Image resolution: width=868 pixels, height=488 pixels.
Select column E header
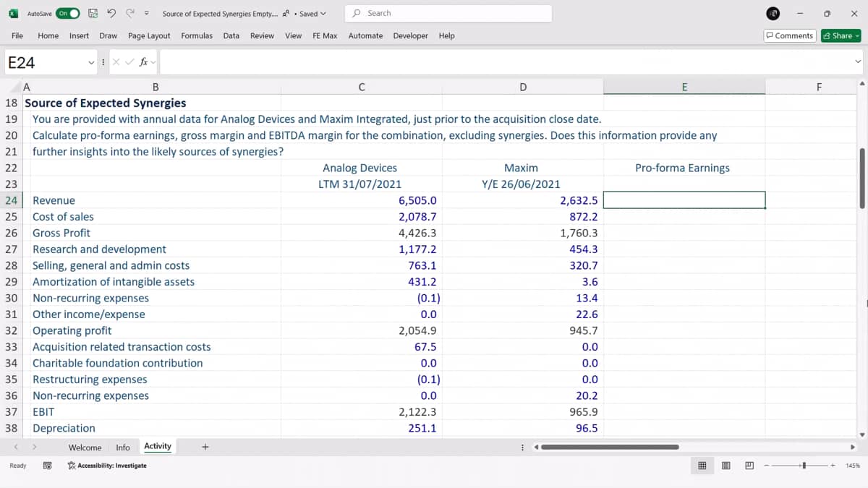click(684, 87)
